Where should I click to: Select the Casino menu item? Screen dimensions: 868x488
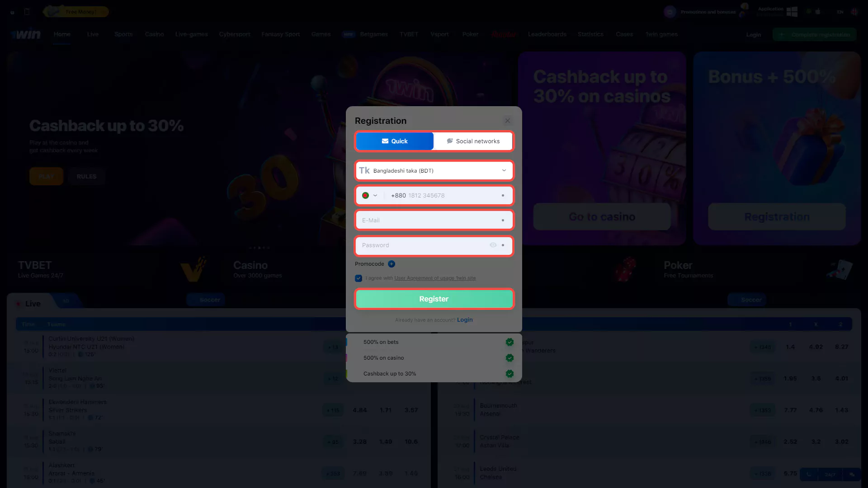[154, 34]
